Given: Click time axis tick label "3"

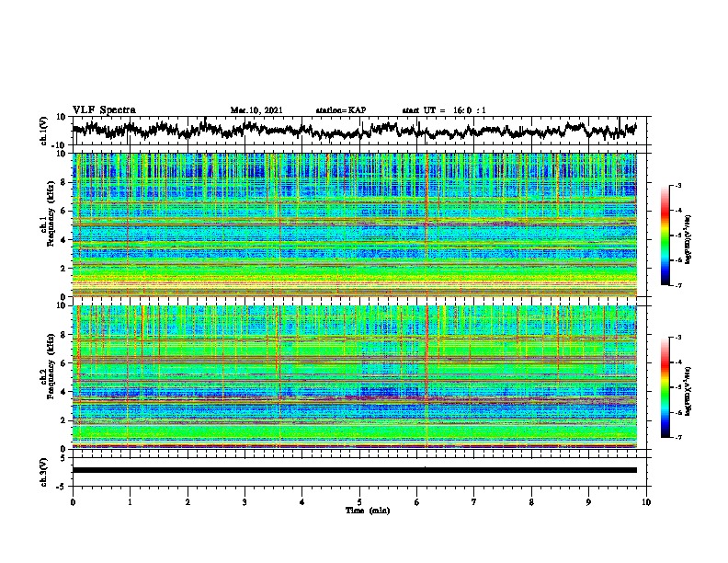Looking at the screenshot, I should [245, 502].
